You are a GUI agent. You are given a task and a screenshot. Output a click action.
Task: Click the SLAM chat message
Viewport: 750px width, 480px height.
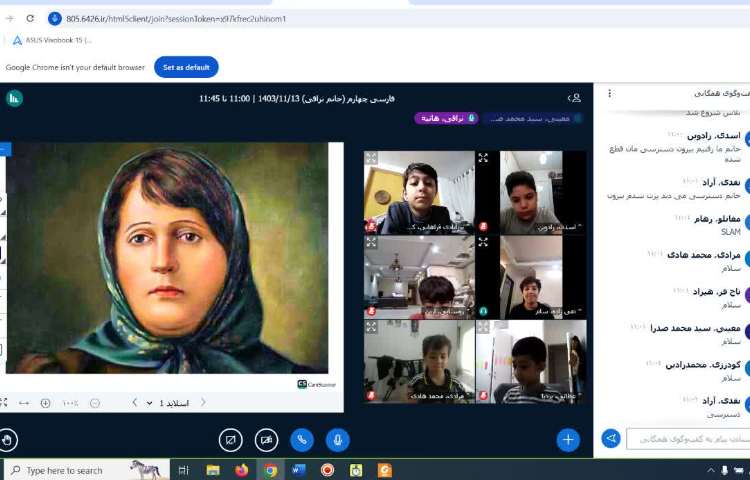730,232
